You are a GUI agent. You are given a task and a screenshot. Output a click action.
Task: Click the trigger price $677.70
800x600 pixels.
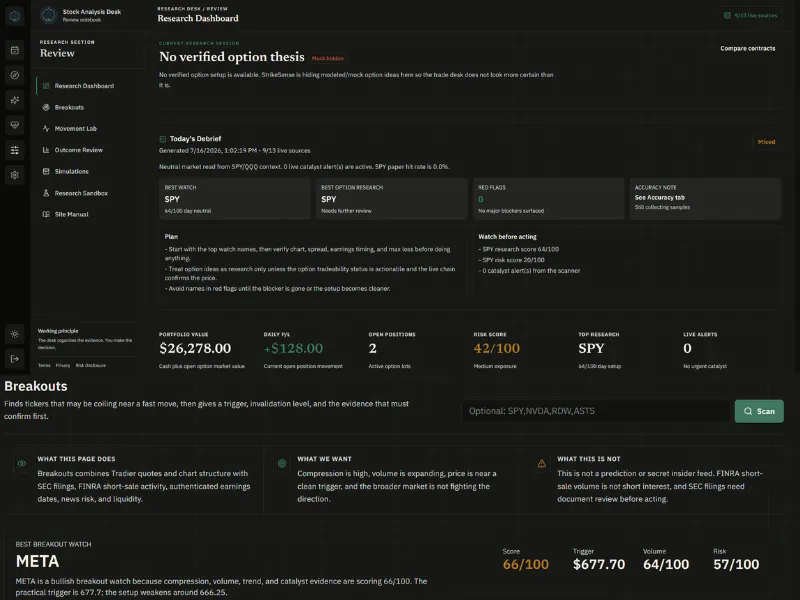598,564
